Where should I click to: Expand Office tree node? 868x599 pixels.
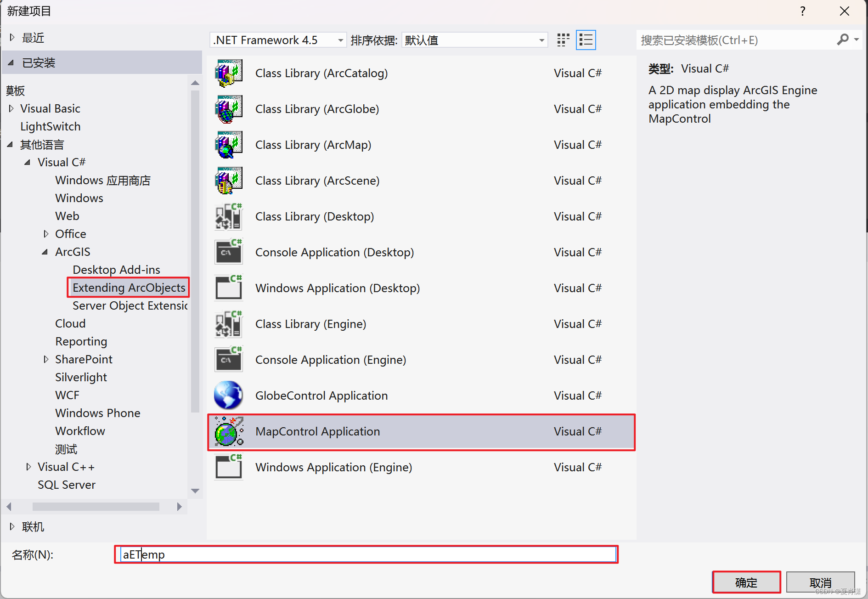[x=46, y=234]
